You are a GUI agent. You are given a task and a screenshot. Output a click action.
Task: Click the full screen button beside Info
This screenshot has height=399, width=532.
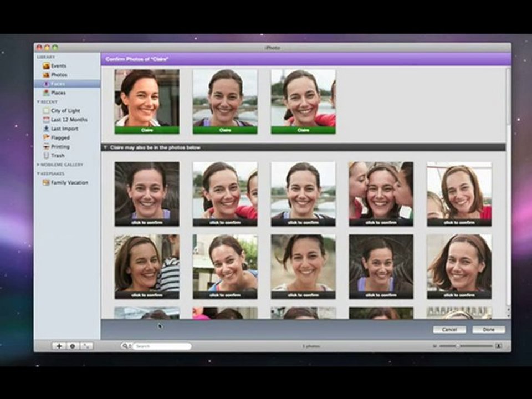[x=86, y=346]
